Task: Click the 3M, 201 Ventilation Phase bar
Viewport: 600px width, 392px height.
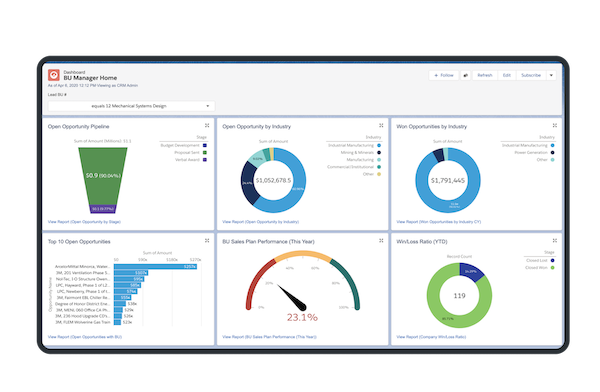Action: pyautogui.click(x=131, y=273)
